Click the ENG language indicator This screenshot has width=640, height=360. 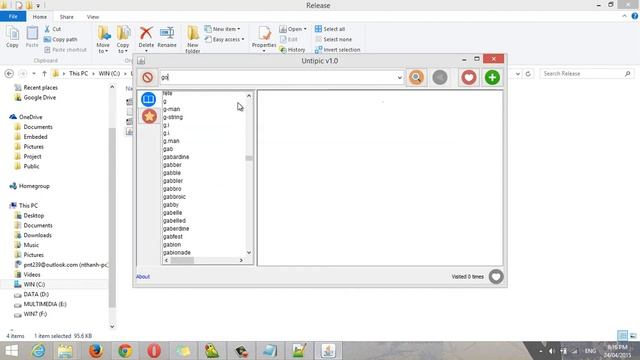point(590,351)
